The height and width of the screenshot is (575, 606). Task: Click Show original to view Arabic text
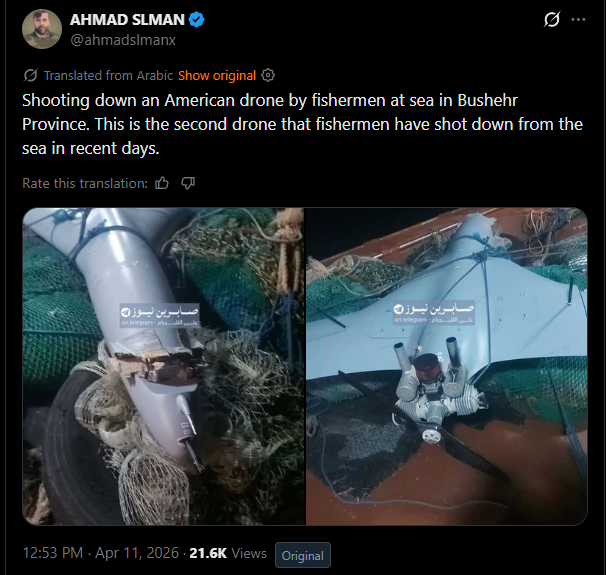(217, 75)
